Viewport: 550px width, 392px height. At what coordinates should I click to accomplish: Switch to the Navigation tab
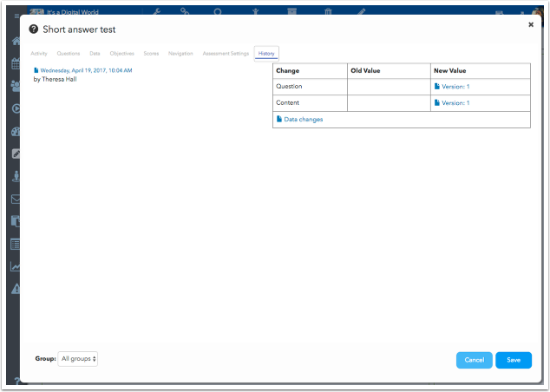point(180,54)
